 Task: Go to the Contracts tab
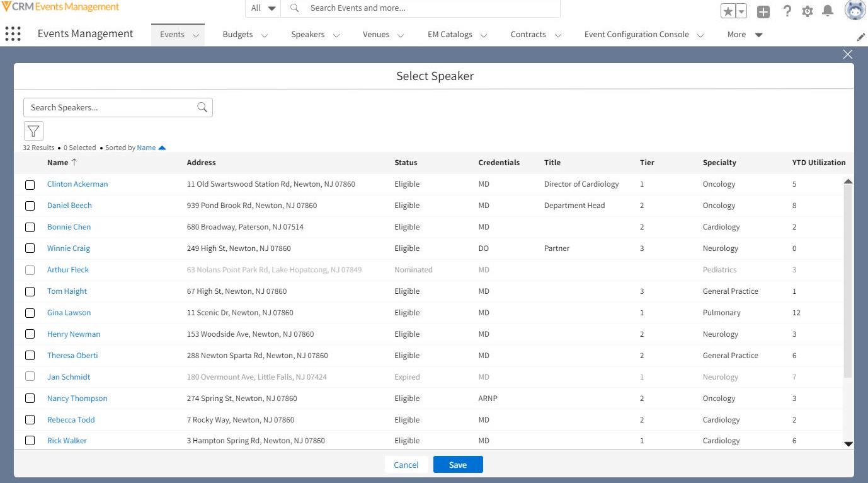(x=528, y=35)
